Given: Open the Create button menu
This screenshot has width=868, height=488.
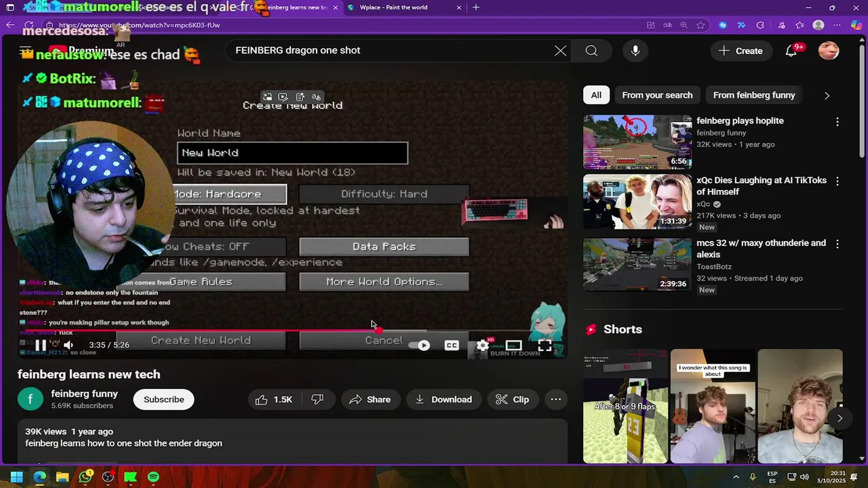Looking at the screenshot, I should [x=741, y=51].
